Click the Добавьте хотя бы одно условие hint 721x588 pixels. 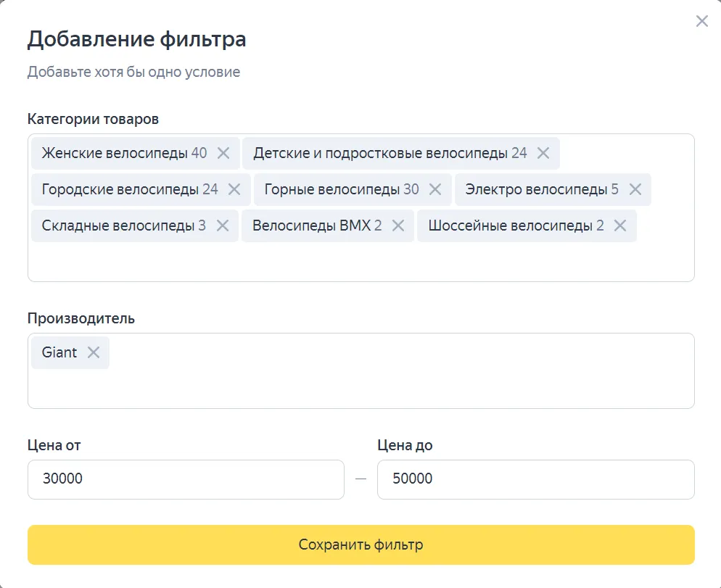(x=133, y=73)
